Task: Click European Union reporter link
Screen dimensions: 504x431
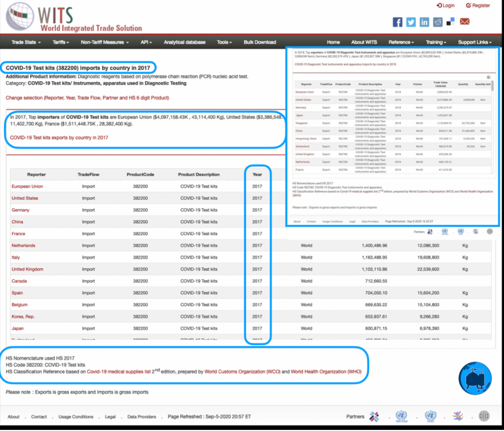Action: [27, 187]
